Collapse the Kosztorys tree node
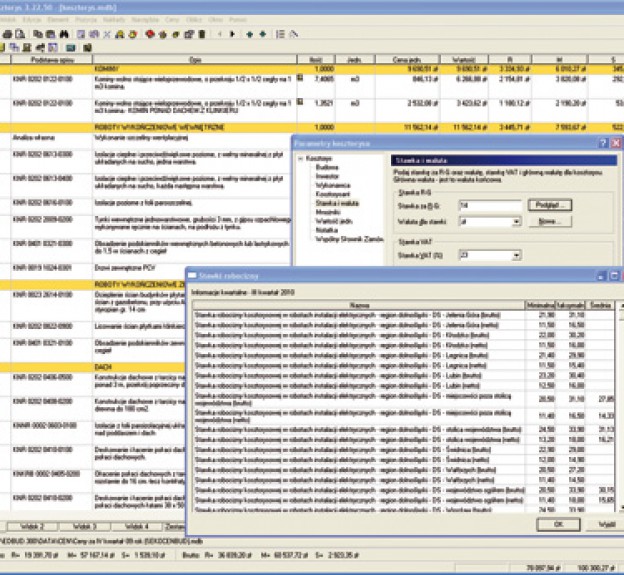Viewport: 624px width, 575px height. 301,159
